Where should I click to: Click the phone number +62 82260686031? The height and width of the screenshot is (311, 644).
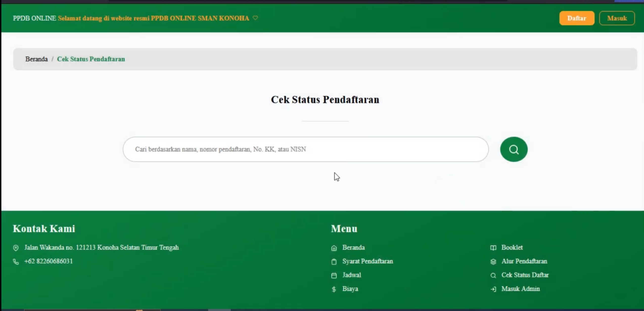coord(49,261)
